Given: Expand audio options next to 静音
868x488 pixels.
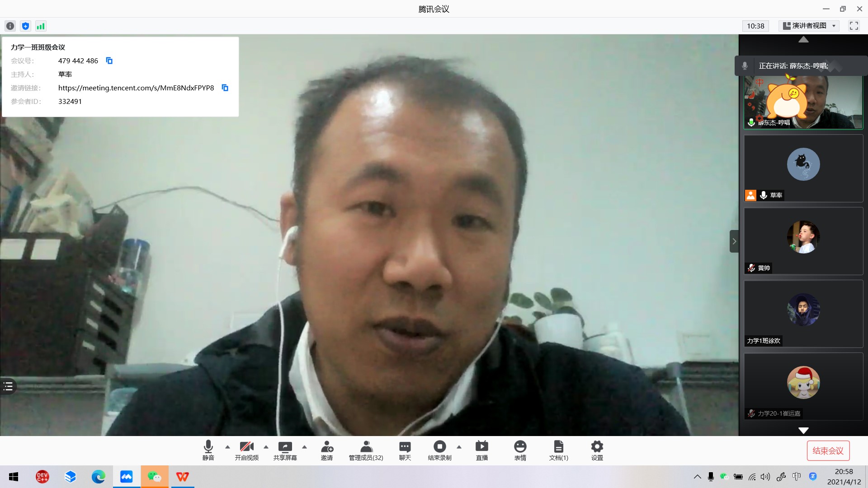Looking at the screenshot, I should coord(227,447).
